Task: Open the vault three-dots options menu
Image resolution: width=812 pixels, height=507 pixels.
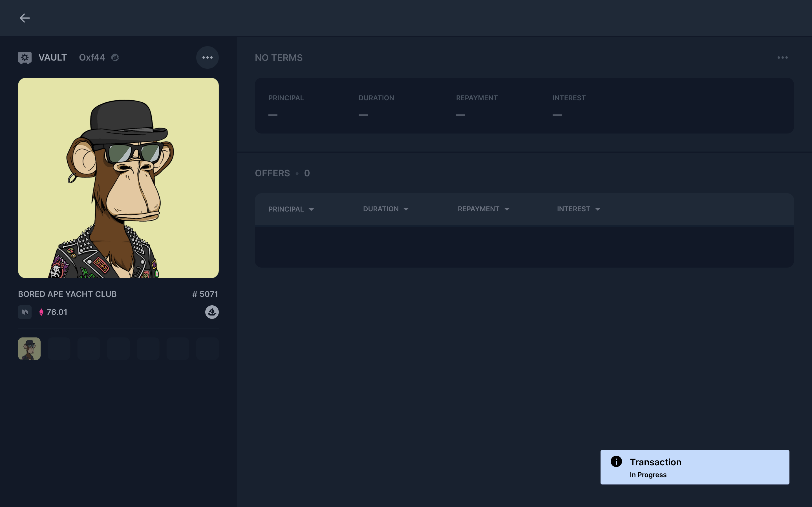Action: pos(207,57)
